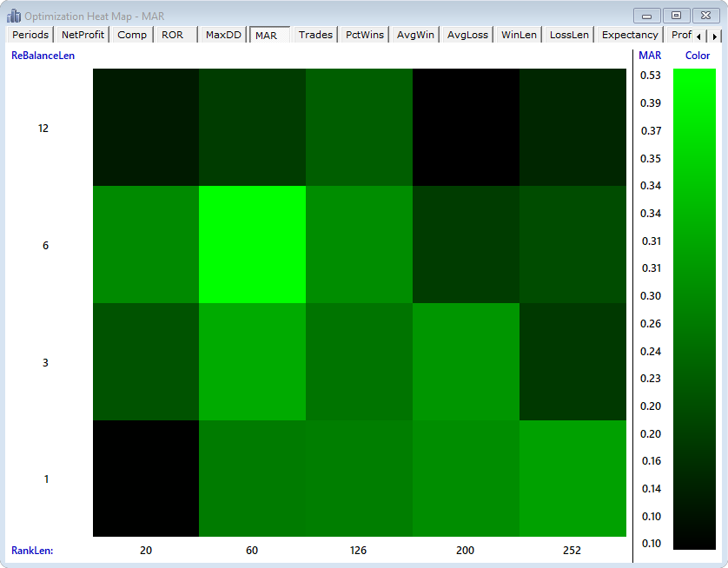Click the black cell at RankLen 20, ReBalanceLen 1
The image size is (728, 568).
(x=146, y=479)
